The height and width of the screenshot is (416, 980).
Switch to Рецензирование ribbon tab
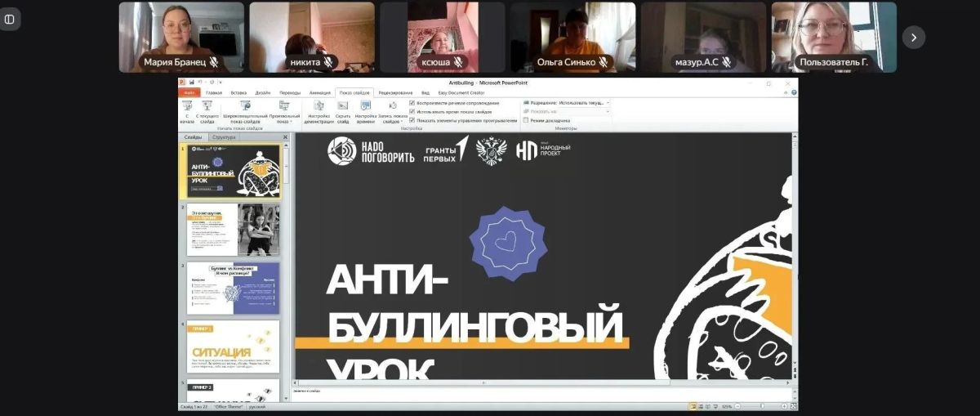pyautogui.click(x=395, y=92)
